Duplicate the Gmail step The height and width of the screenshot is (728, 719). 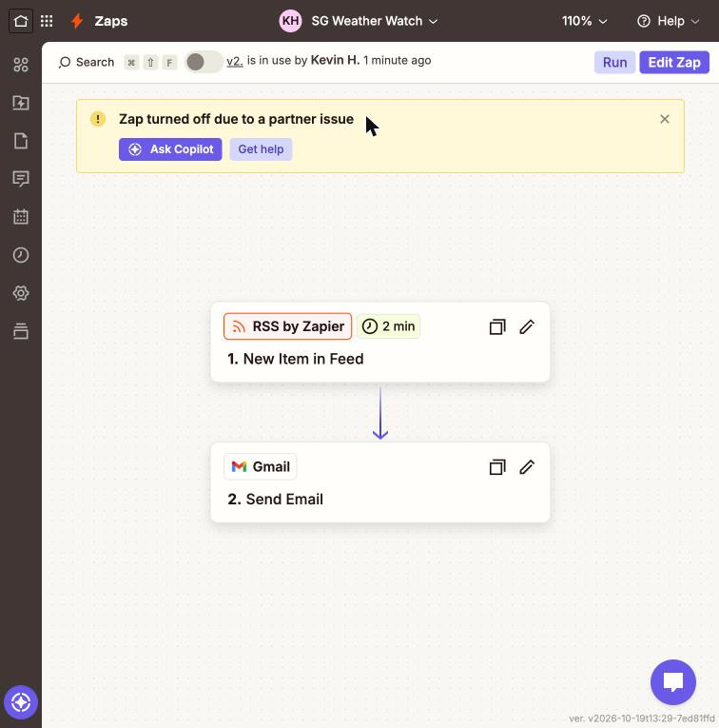click(x=497, y=467)
